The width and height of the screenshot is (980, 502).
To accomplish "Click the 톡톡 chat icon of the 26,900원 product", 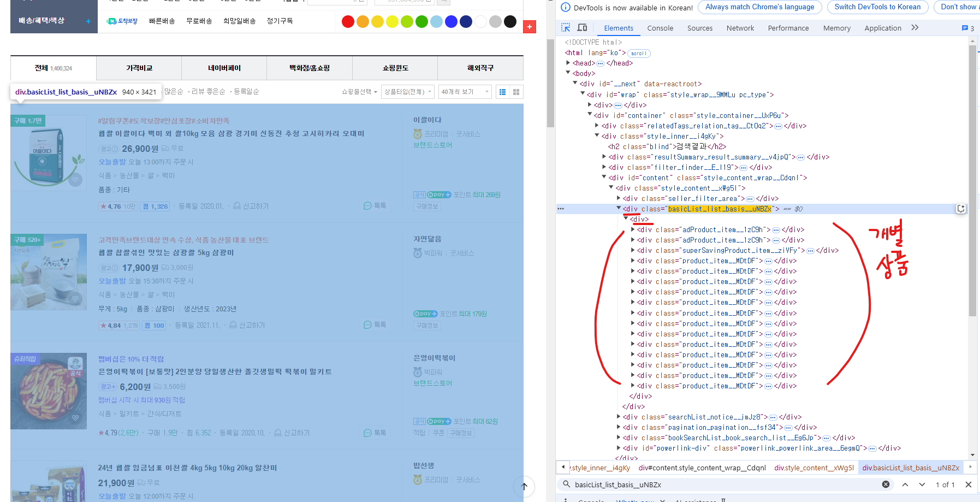I will [x=375, y=206].
